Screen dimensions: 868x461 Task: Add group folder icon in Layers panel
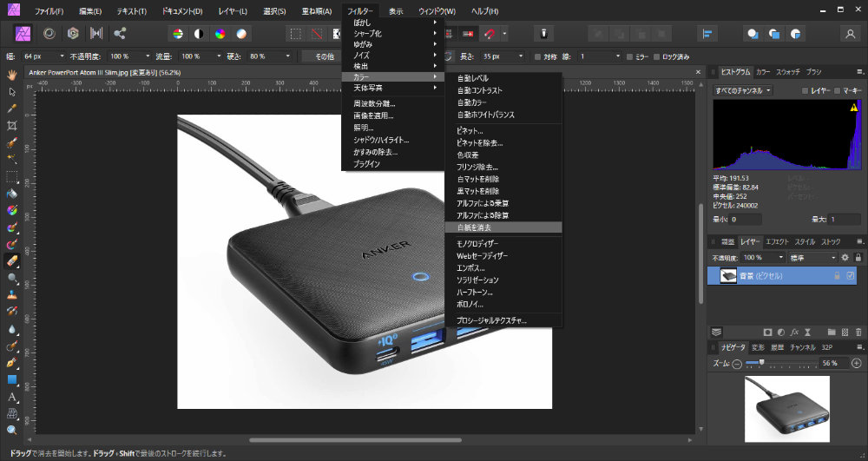coord(832,332)
